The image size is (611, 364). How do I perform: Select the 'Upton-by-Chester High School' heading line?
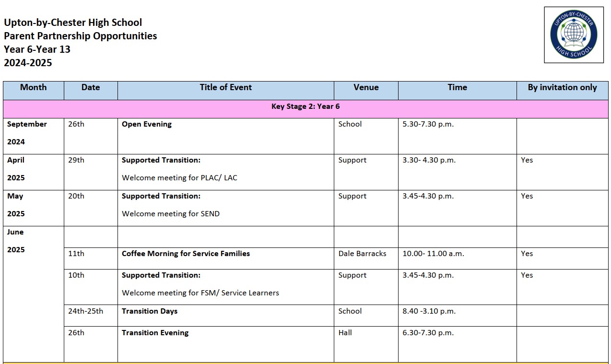click(x=73, y=23)
